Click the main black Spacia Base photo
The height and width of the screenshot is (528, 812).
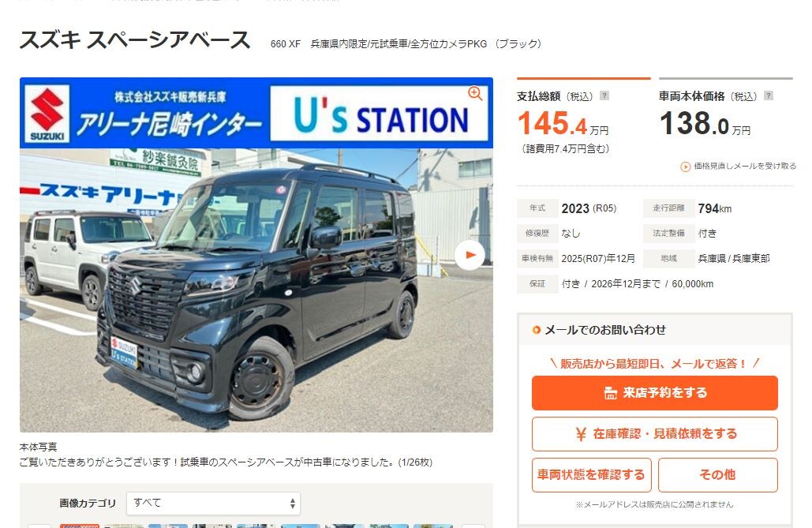[x=256, y=290]
